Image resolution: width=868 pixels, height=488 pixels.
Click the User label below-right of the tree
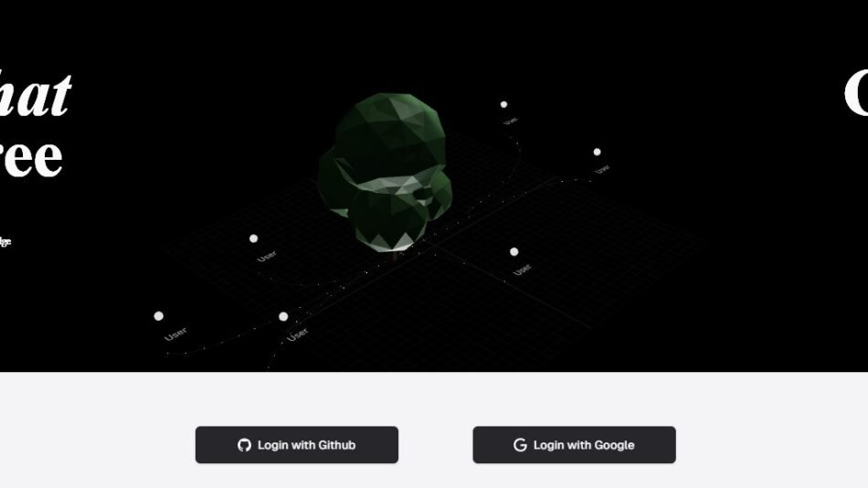(x=522, y=270)
